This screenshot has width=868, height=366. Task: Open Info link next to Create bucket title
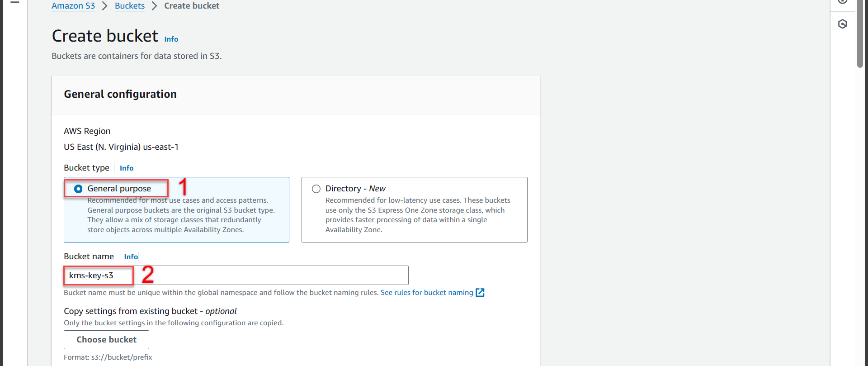coord(171,39)
